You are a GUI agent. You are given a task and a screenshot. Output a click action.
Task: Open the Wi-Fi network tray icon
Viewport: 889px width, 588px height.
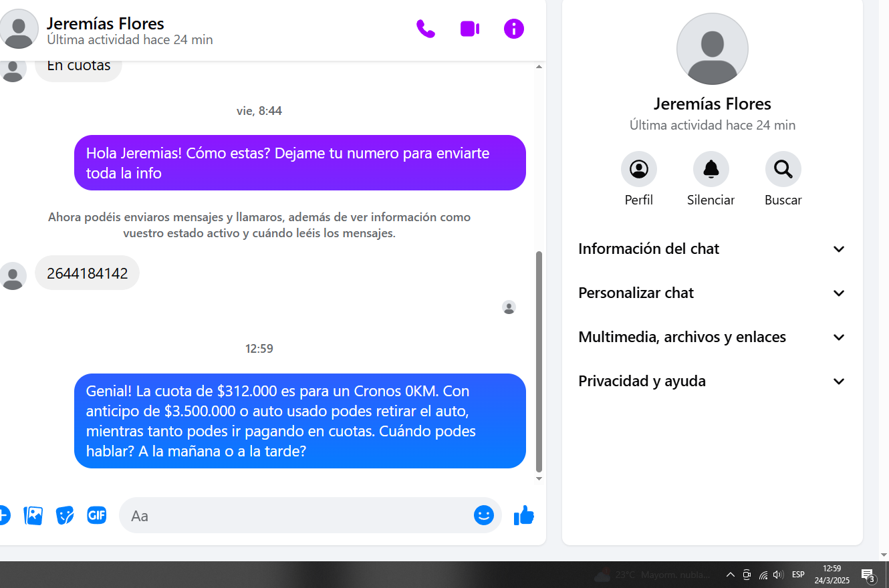[763, 575]
